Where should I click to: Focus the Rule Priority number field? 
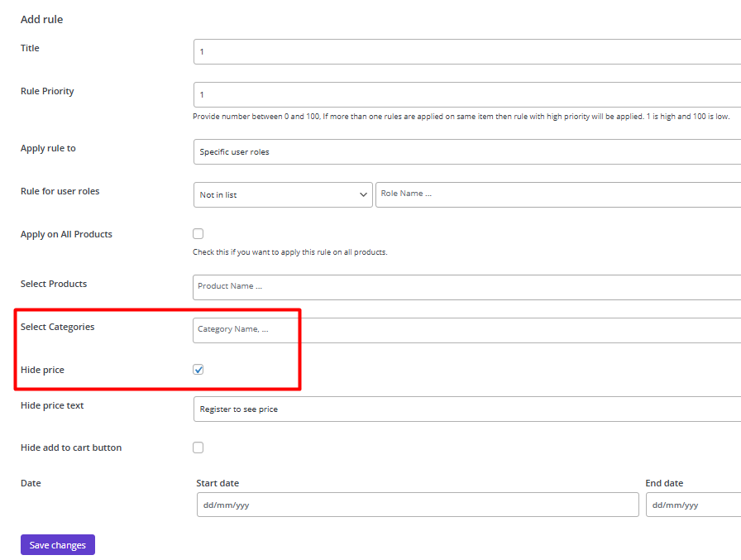(467, 94)
